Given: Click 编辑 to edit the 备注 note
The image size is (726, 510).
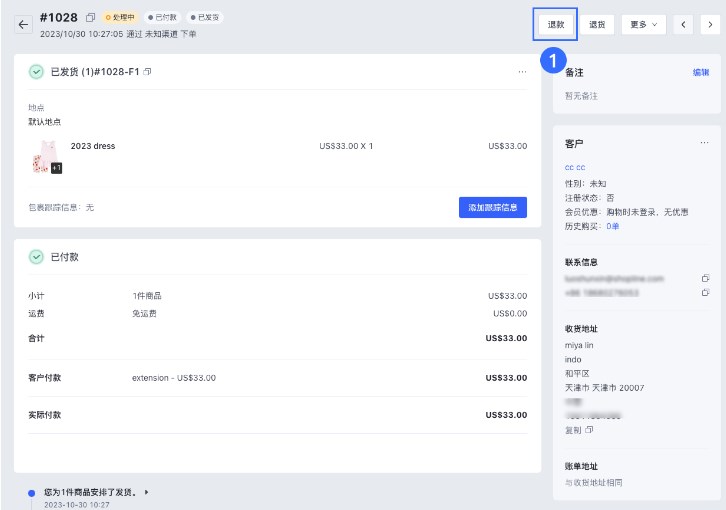Looking at the screenshot, I should coord(701,73).
